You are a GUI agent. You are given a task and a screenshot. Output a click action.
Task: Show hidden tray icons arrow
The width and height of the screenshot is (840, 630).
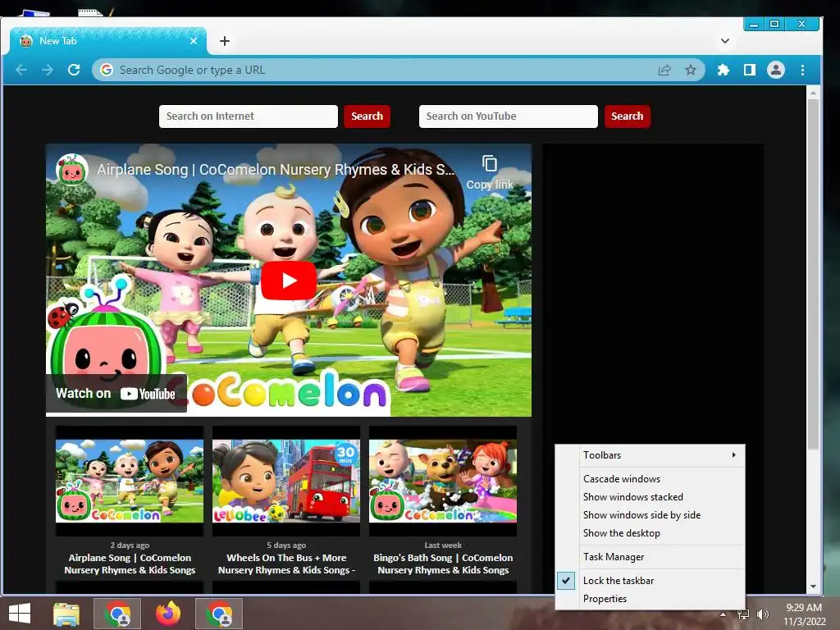click(724, 614)
